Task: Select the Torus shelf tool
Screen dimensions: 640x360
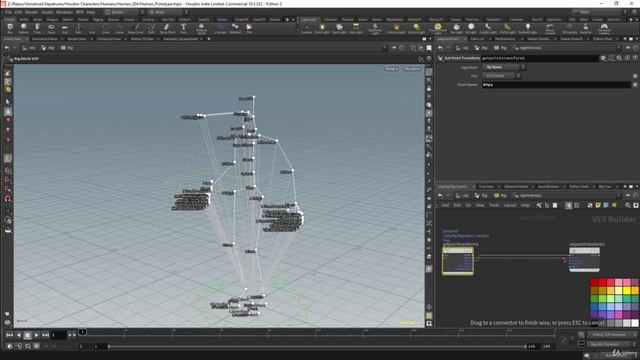Action: coord(51,29)
